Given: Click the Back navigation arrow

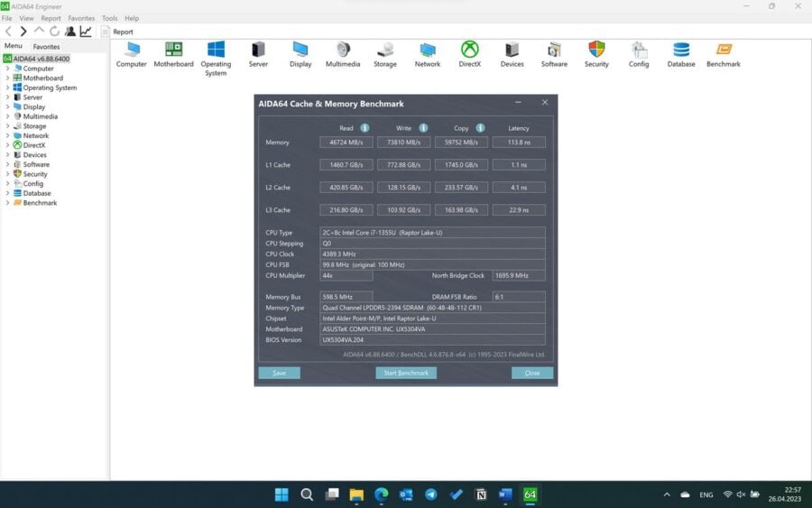Looking at the screenshot, I should click(x=8, y=32).
